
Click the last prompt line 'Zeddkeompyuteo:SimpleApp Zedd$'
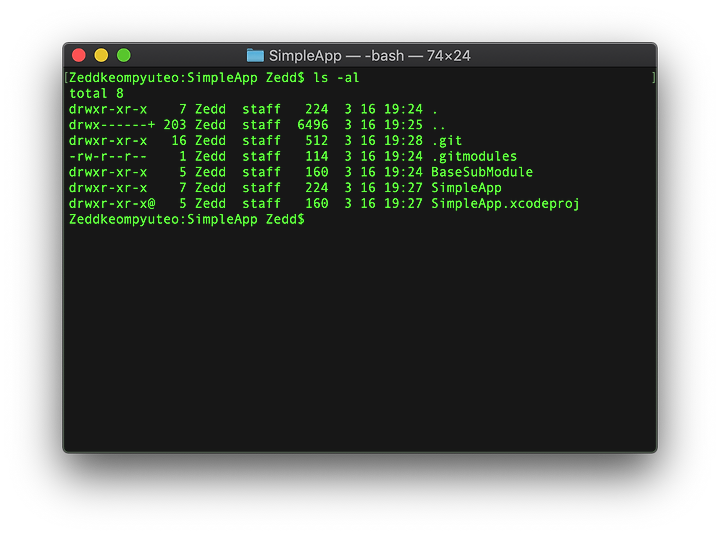[187, 220]
